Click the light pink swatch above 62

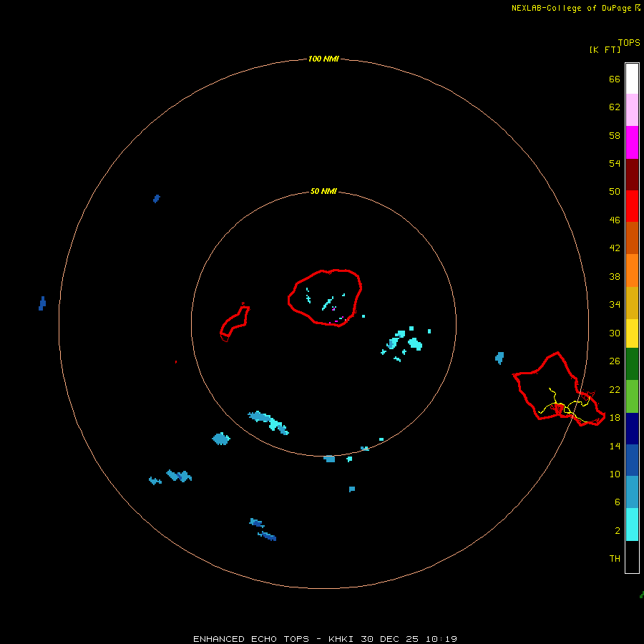click(632, 110)
